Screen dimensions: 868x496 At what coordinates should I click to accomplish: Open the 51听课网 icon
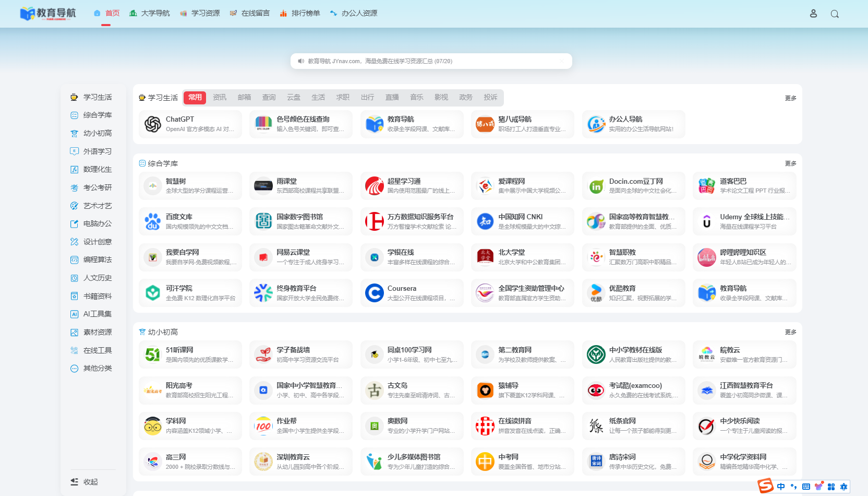click(x=153, y=355)
